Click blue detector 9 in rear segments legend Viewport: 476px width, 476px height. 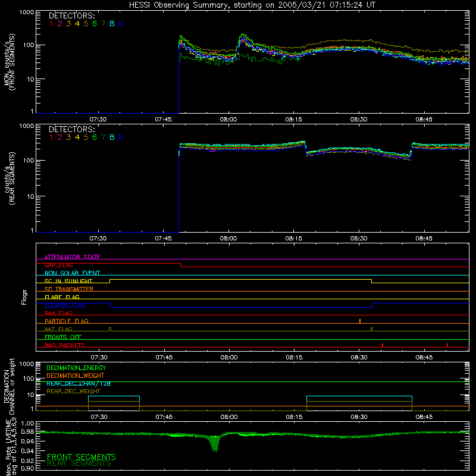click(121, 137)
